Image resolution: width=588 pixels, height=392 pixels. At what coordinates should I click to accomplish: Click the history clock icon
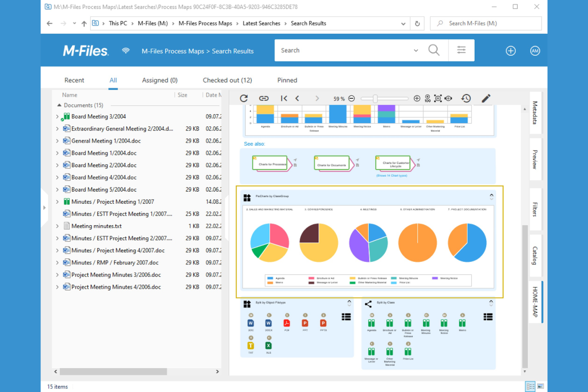(466, 98)
